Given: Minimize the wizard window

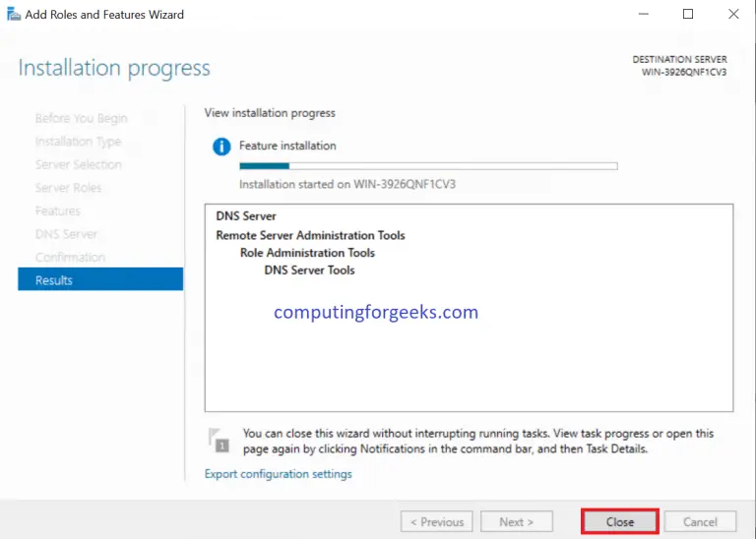Looking at the screenshot, I should [x=643, y=15].
